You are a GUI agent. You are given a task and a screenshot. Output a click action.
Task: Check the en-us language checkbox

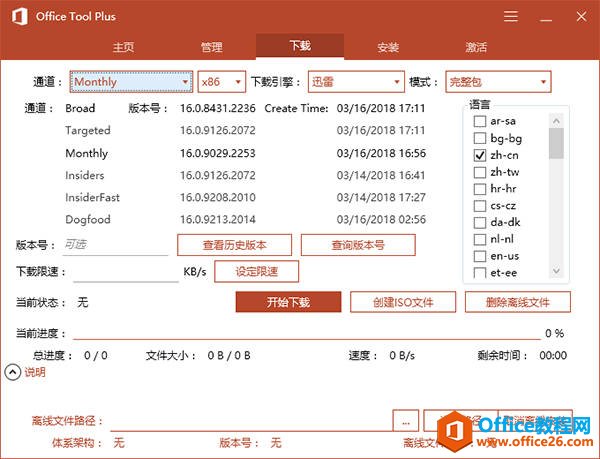coord(480,256)
